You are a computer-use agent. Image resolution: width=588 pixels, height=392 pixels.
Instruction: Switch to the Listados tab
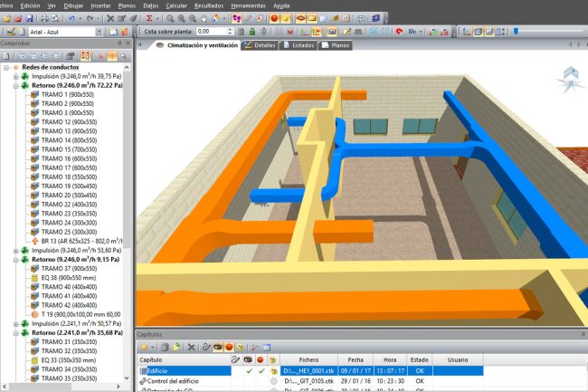(302, 44)
